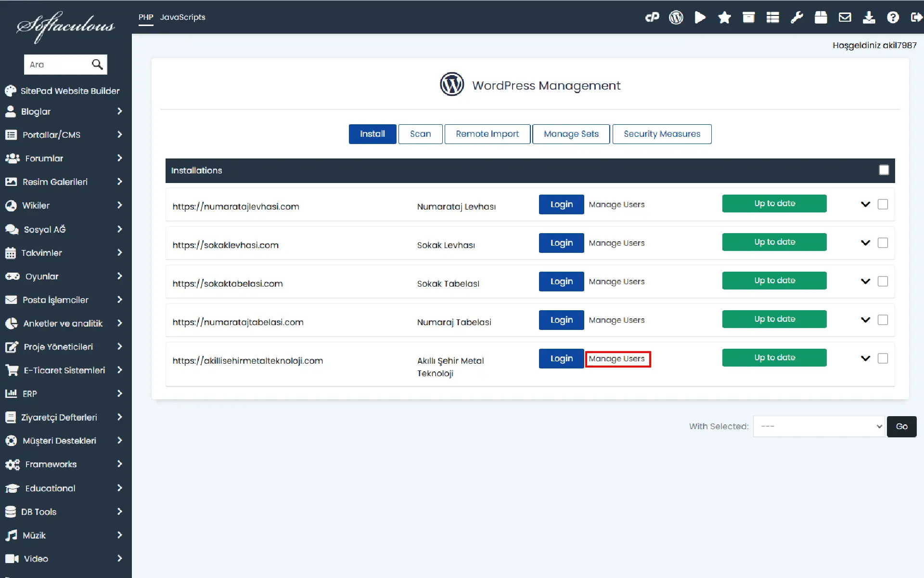Open the cPanel icon in the top bar
Image resolution: width=924 pixels, height=578 pixels.
click(x=652, y=18)
